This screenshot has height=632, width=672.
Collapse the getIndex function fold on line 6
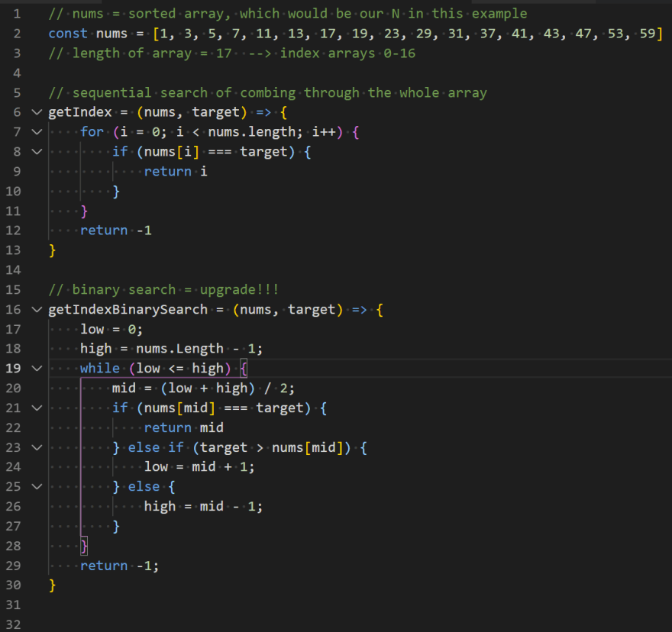click(37, 112)
